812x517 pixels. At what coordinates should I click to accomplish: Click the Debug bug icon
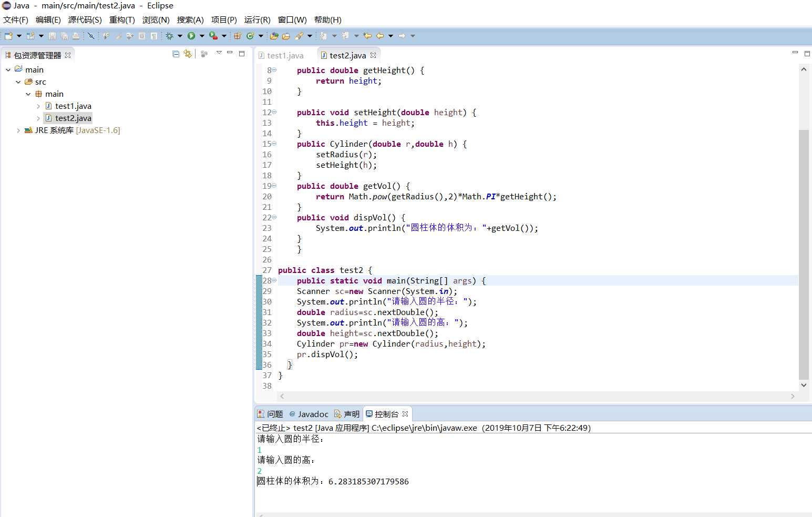(169, 36)
